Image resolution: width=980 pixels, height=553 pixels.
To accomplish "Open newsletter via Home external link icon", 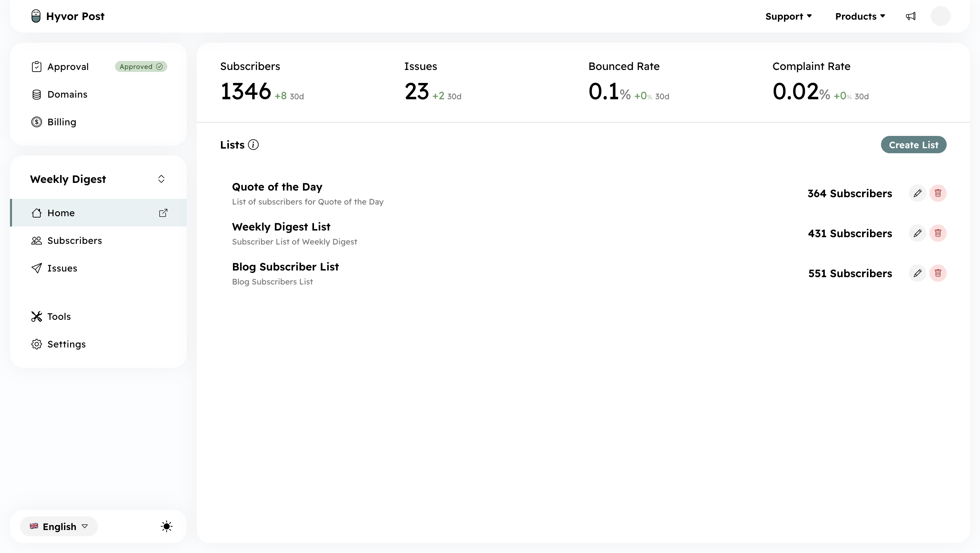I will coord(163,213).
